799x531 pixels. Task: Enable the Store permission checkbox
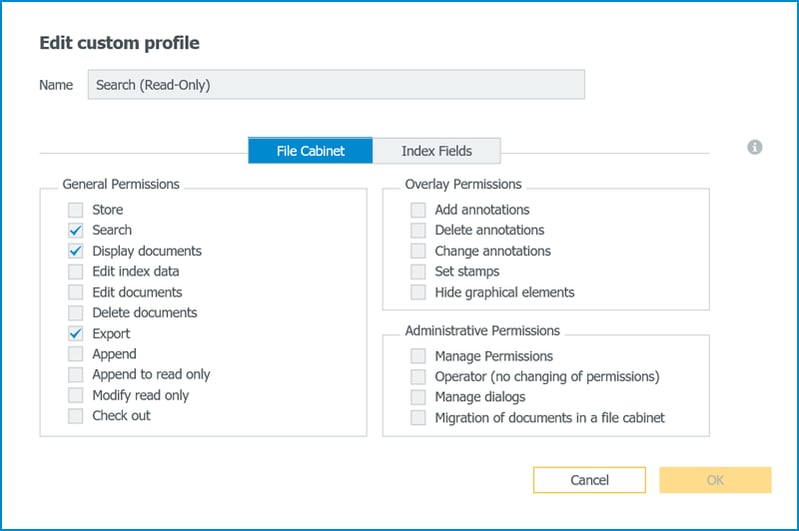(76, 210)
